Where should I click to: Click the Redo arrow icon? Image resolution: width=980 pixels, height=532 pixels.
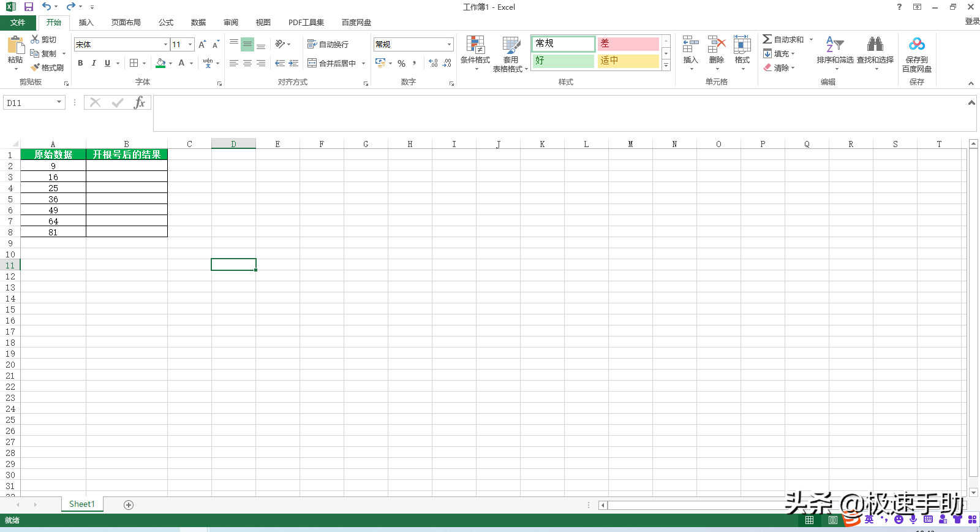(x=70, y=7)
